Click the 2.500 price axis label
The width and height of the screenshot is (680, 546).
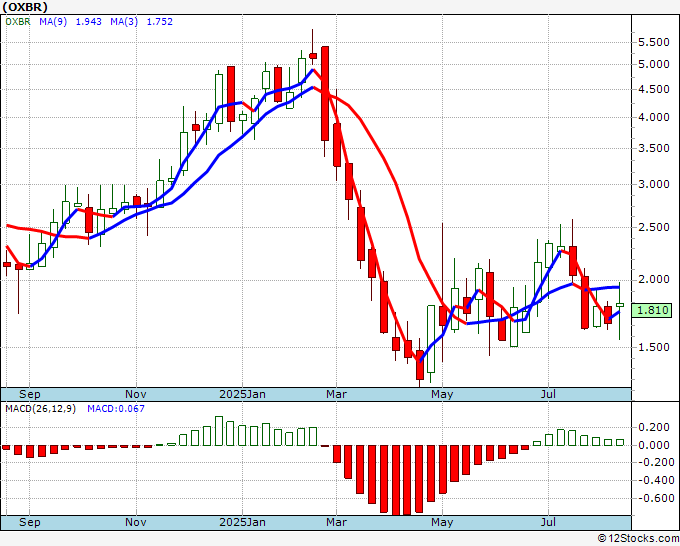[654, 227]
